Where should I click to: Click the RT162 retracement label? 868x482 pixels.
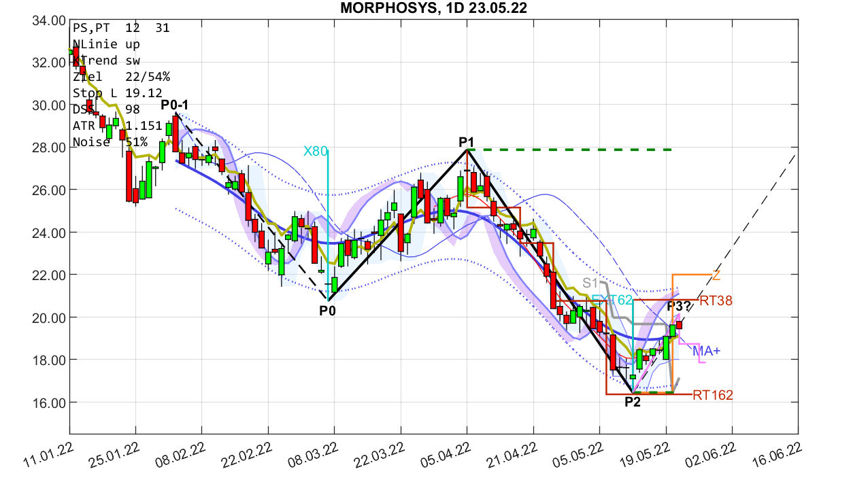point(713,395)
